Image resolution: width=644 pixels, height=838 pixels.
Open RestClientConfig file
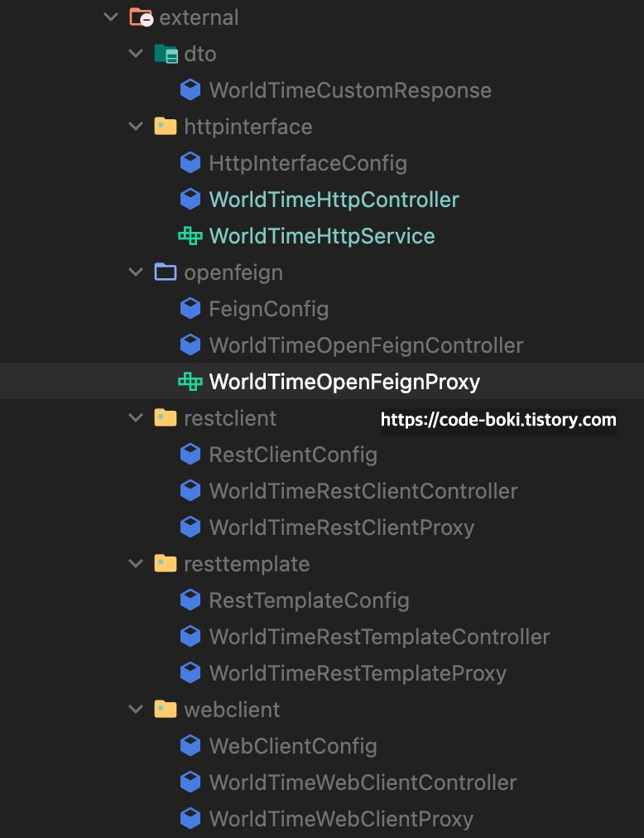point(293,455)
